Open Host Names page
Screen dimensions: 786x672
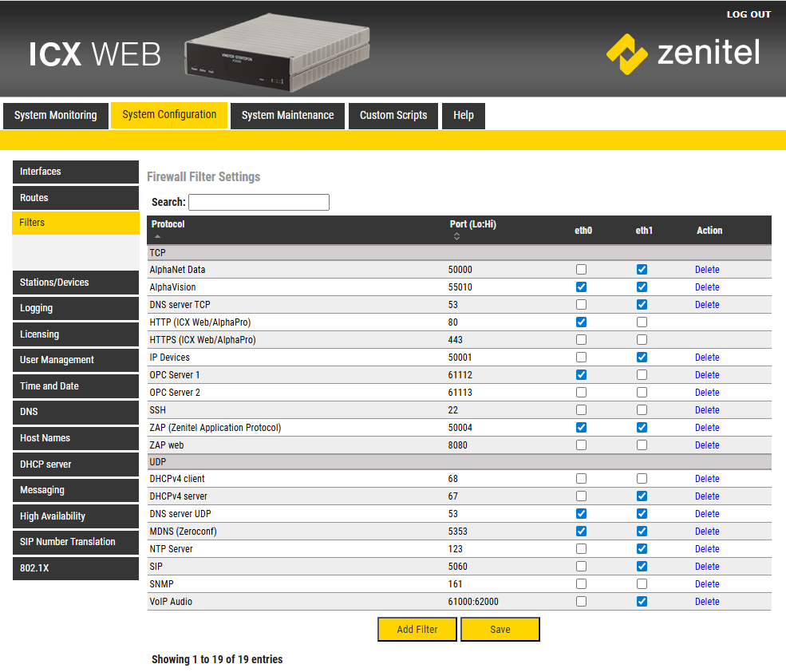point(76,438)
